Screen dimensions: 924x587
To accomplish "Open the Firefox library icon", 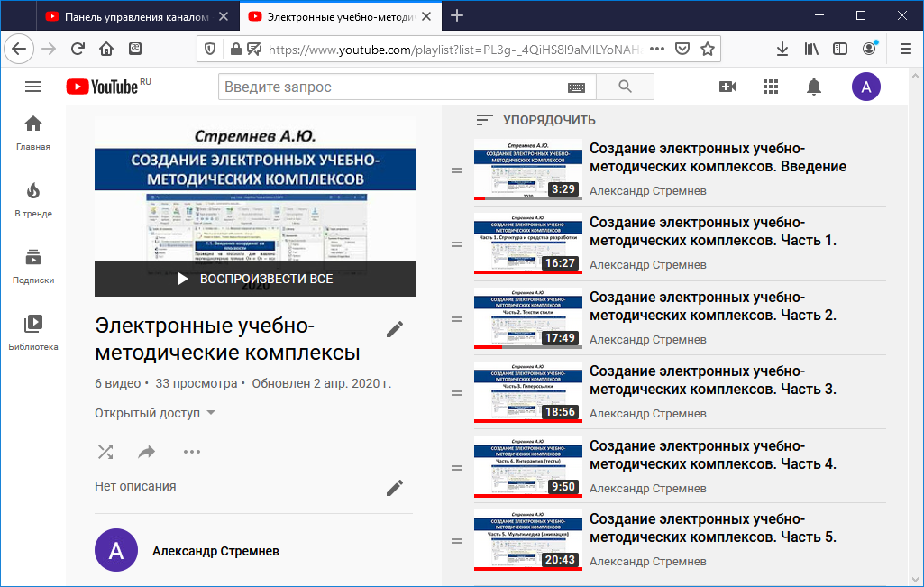I will (811, 49).
